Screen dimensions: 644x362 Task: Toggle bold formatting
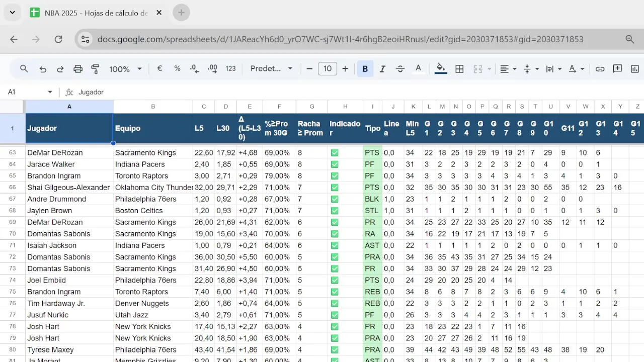click(x=365, y=69)
